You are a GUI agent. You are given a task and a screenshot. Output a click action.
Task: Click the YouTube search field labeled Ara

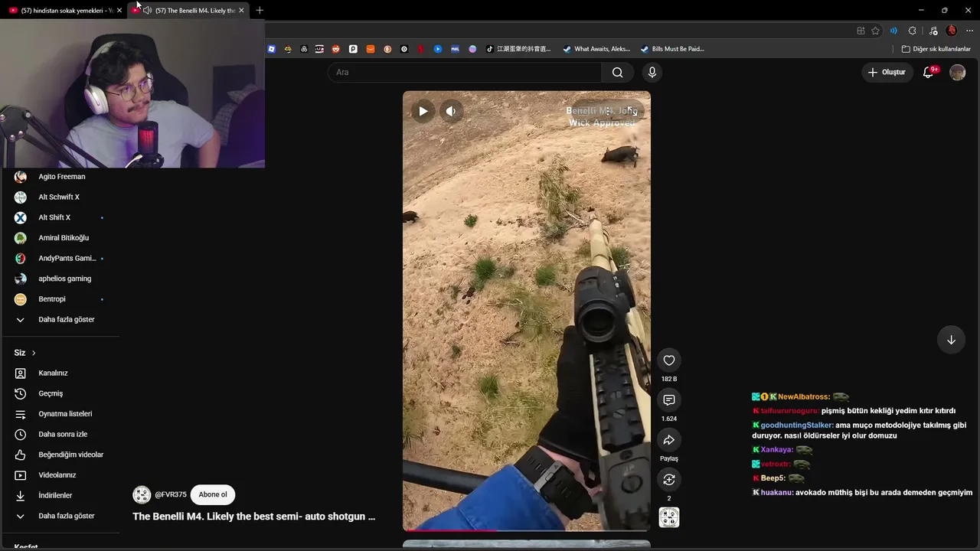[x=465, y=72]
